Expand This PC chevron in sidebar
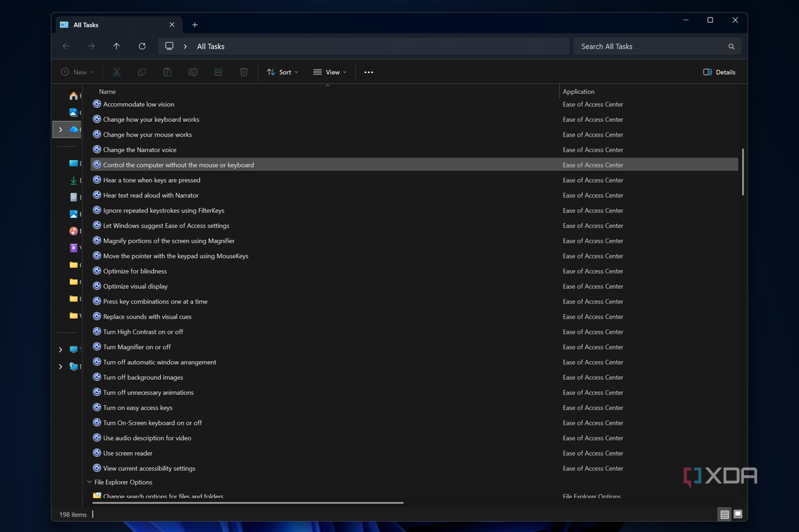This screenshot has width=799, height=532. (60, 350)
